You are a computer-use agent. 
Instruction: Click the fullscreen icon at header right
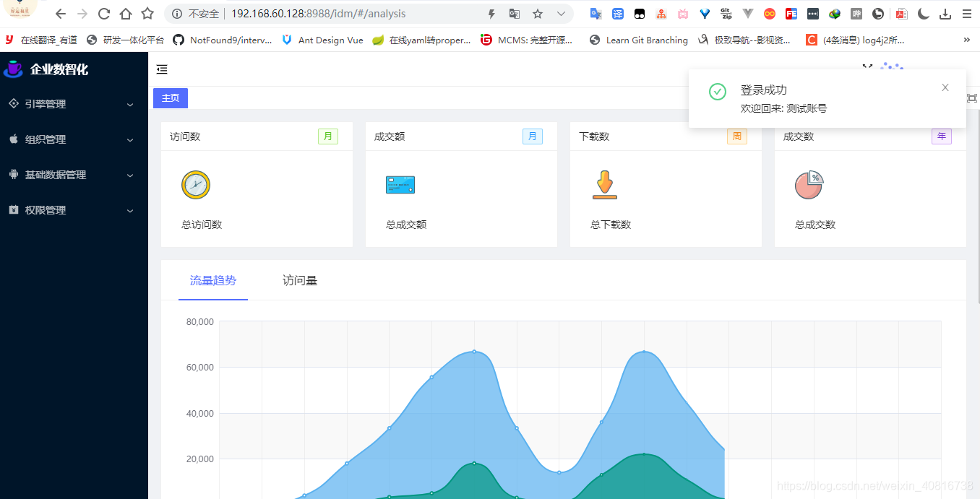867,68
